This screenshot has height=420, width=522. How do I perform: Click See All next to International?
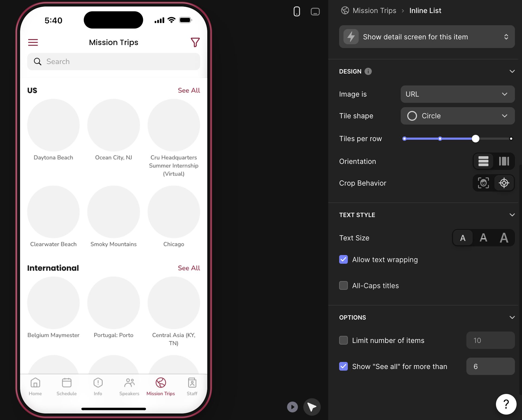tap(189, 268)
